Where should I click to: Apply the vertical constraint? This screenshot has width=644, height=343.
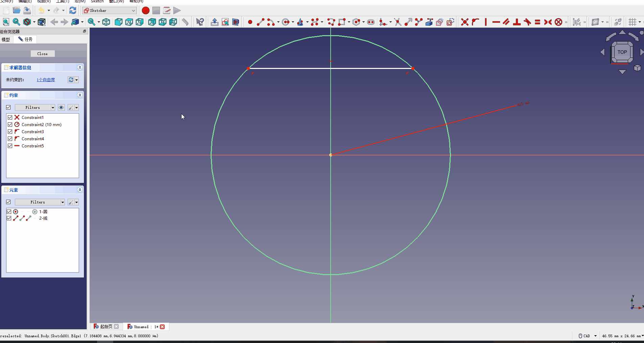(x=486, y=22)
